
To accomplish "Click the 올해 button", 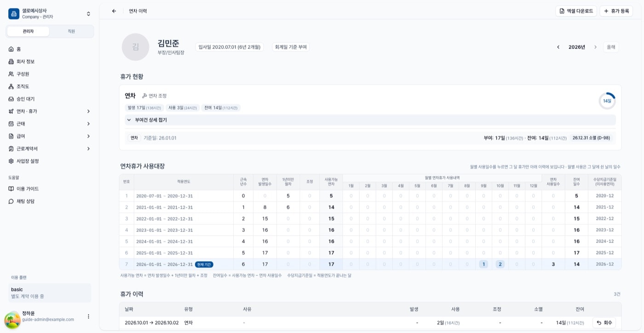I will 611,47.
